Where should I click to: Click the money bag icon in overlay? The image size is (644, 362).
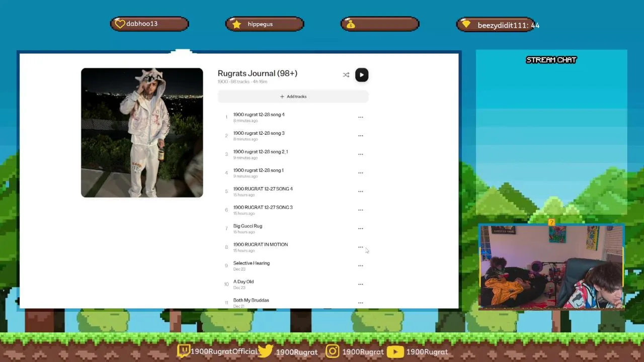[x=351, y=24]
